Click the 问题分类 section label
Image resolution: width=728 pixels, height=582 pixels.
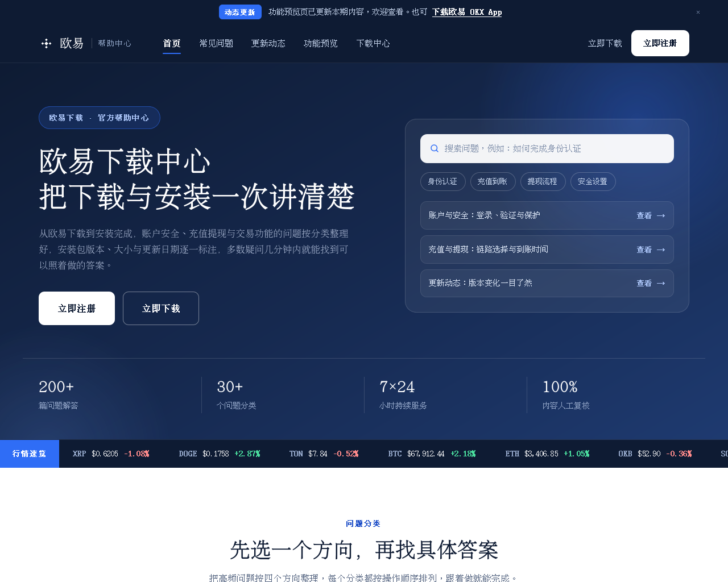(363, 523)
